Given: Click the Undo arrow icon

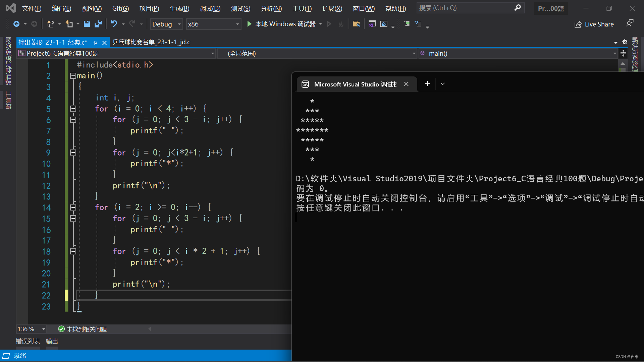Looking at the screenshot, I should point(114,24).
